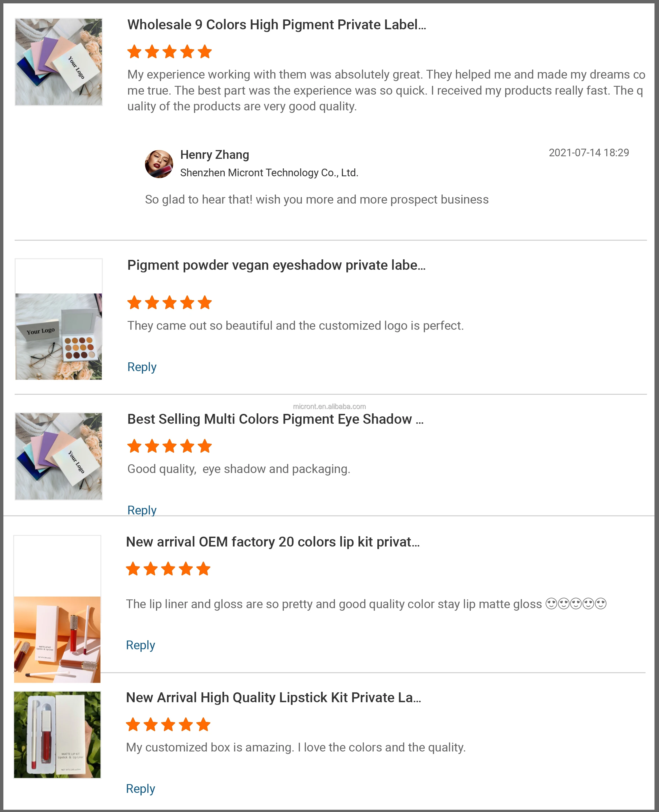This screenshot has width=659, height=812.
Task: Click Shenzhen Micront Technology Co., Ltd. company name
Action: point(269,173)
